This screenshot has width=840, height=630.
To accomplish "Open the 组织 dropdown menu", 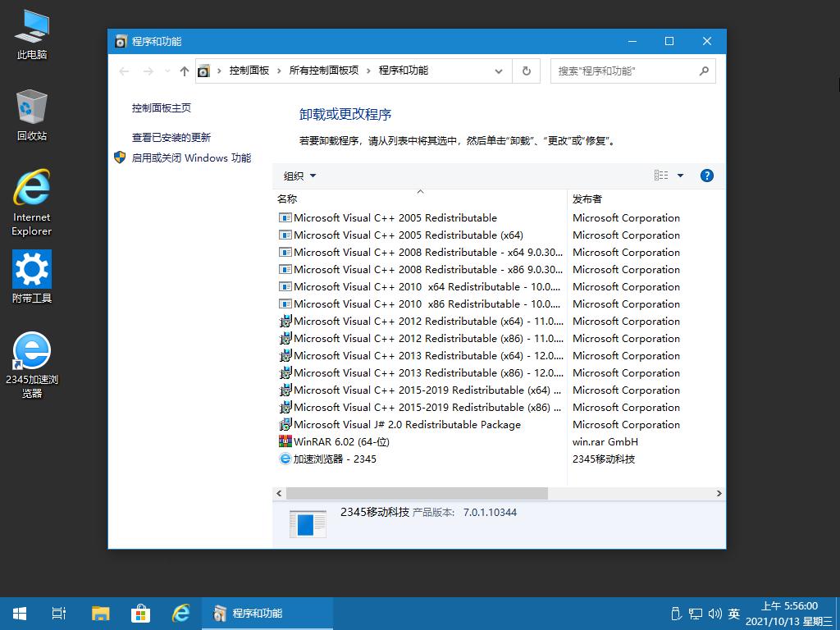I will [x=299, y=176].
